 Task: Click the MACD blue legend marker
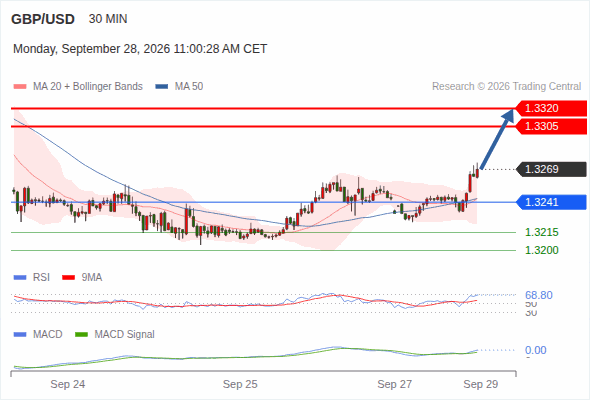click(20, 335)
